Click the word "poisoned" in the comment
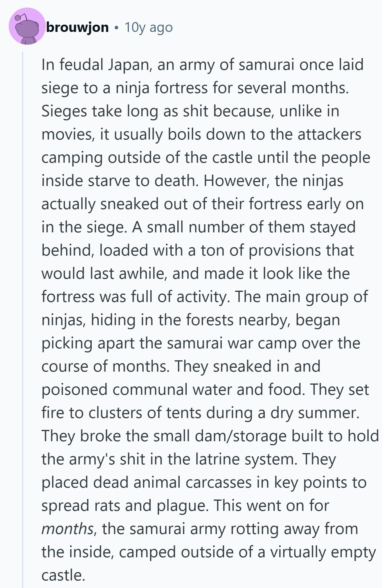 (74, 389)
